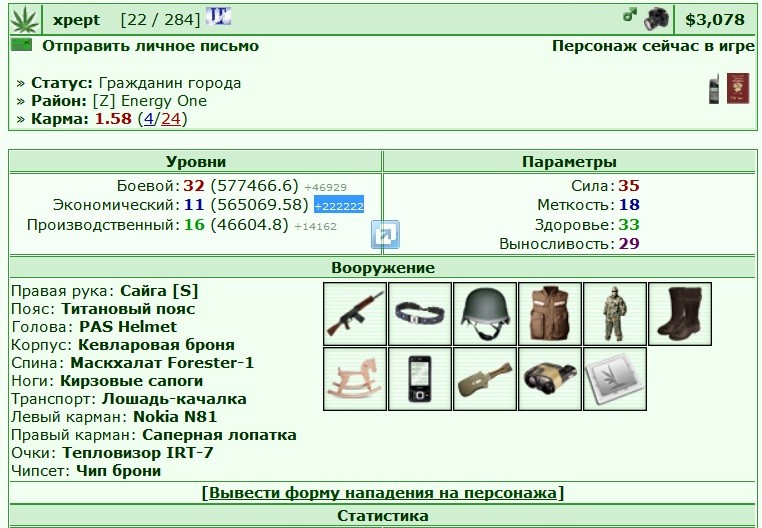Viewport: 762px width, 528px height.
Task: Open the camera photo icon
Action: click(x=656, y=19)
